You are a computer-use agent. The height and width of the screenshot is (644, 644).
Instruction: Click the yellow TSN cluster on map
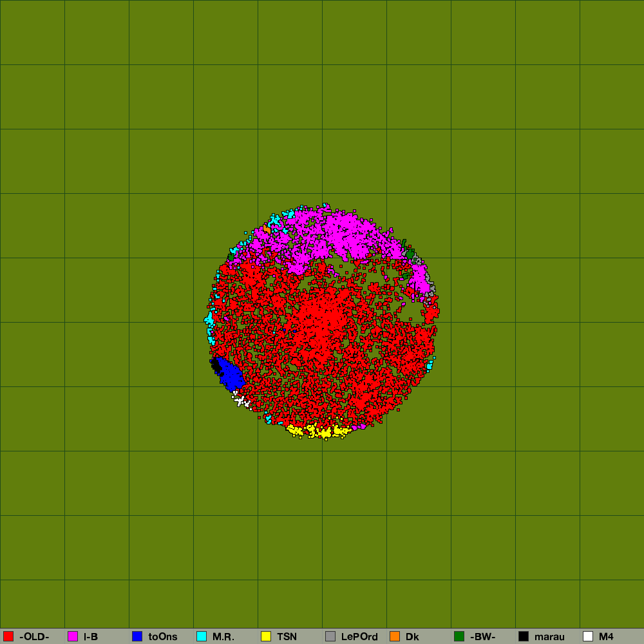coord(319,431)
